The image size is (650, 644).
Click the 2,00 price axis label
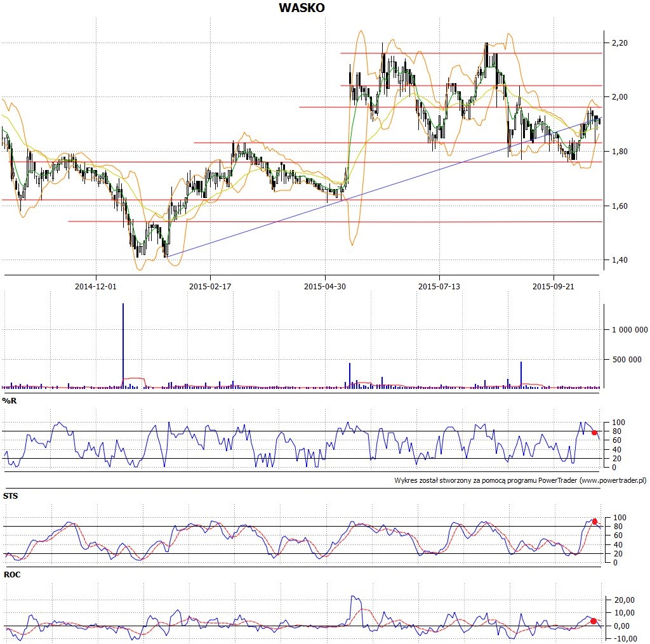[620, 97]
